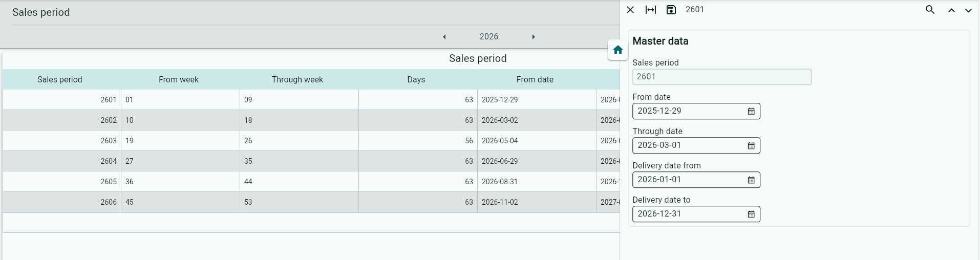Open calendar picker for From date

(x=751, y=111)
